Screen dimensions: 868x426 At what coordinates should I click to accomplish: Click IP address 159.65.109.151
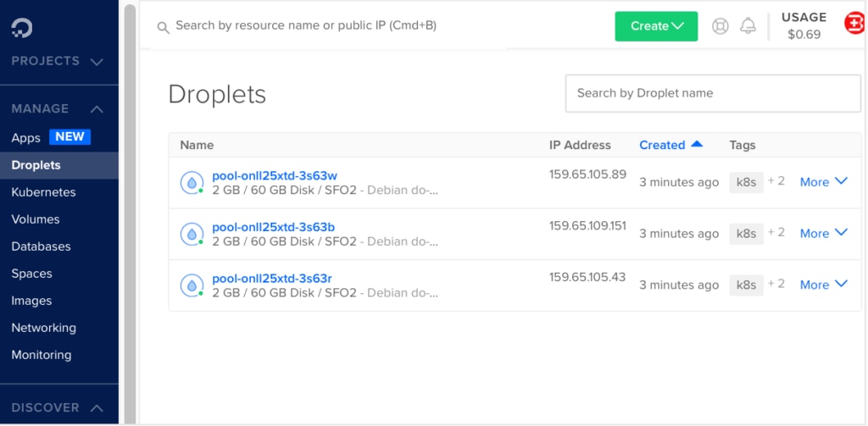(587, 226)
